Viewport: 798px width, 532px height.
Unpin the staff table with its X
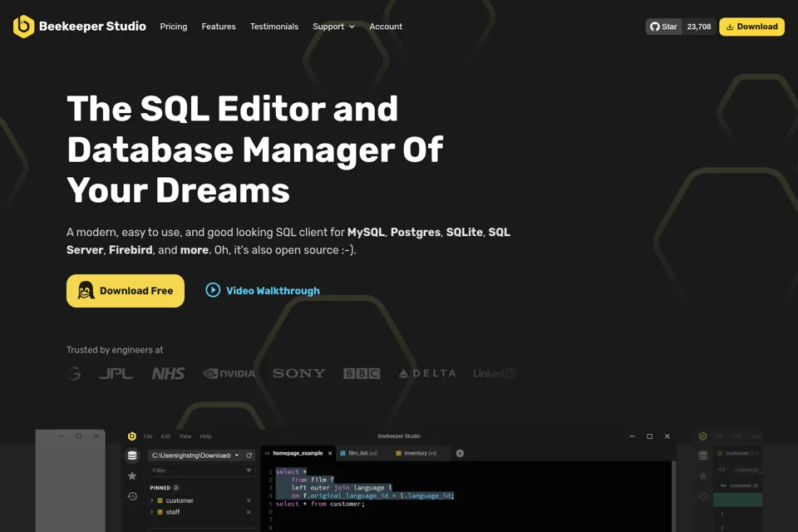[249, 512]
